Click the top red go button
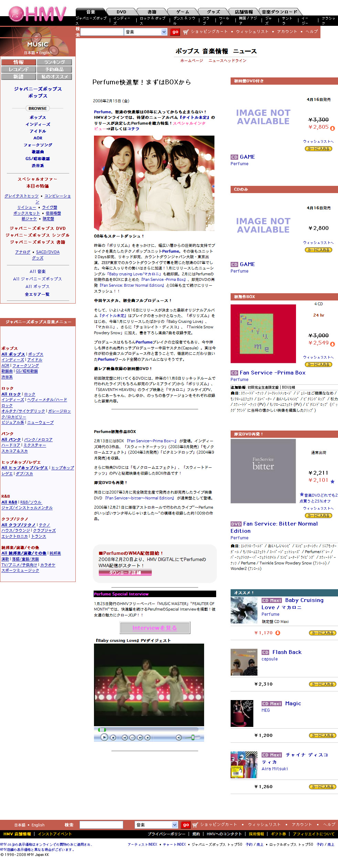The width and height of the screenshot is (338, 868). click(x=175, y=32)
